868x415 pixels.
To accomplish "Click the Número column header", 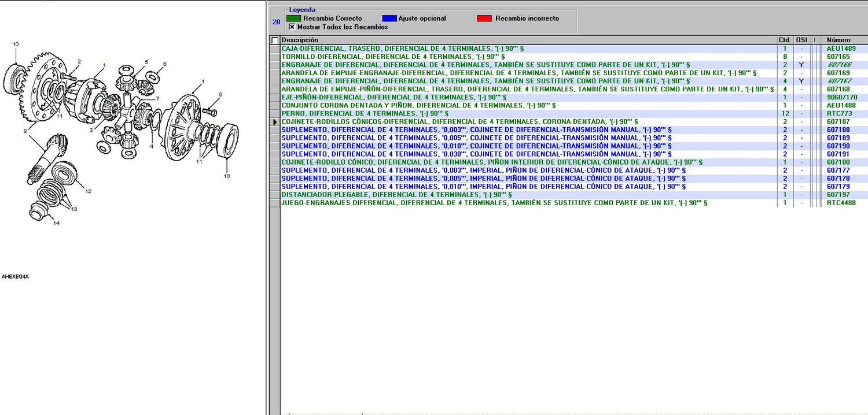I will [838, 40].
